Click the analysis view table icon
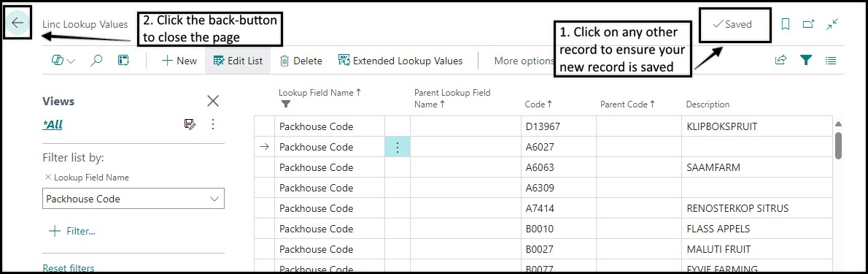The height and width of the screenshot is (274, 868). (x=123, y=61)
